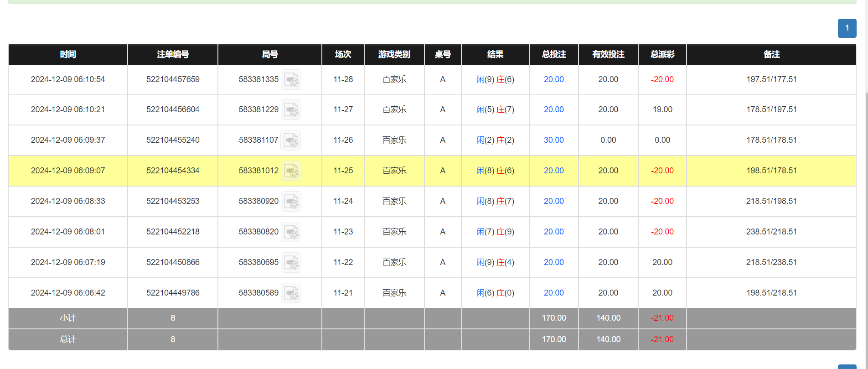
Task: Select the 小计 subtotal row label
Action: point(68,318)
